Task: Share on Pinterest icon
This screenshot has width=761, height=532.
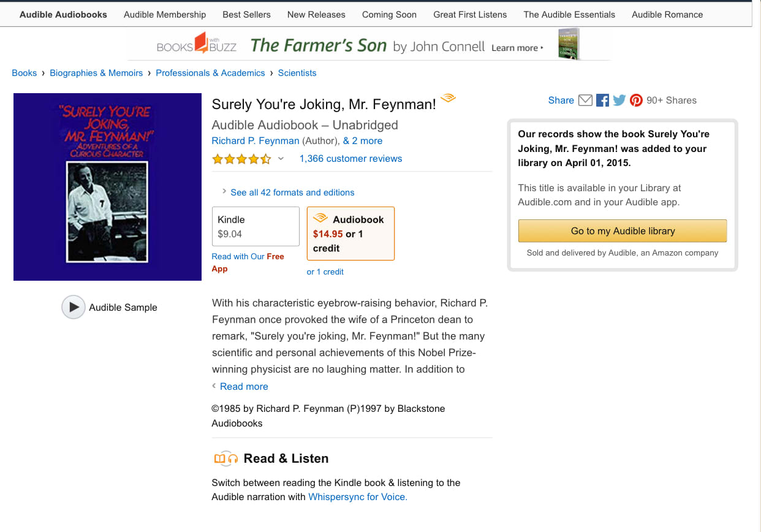Action: click(x=636, y=101)
